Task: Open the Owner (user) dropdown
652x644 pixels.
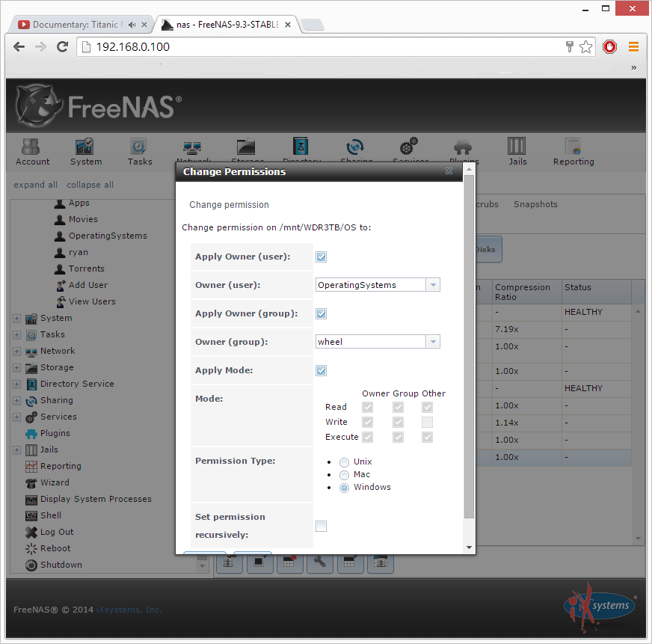Action: [433, 285]
